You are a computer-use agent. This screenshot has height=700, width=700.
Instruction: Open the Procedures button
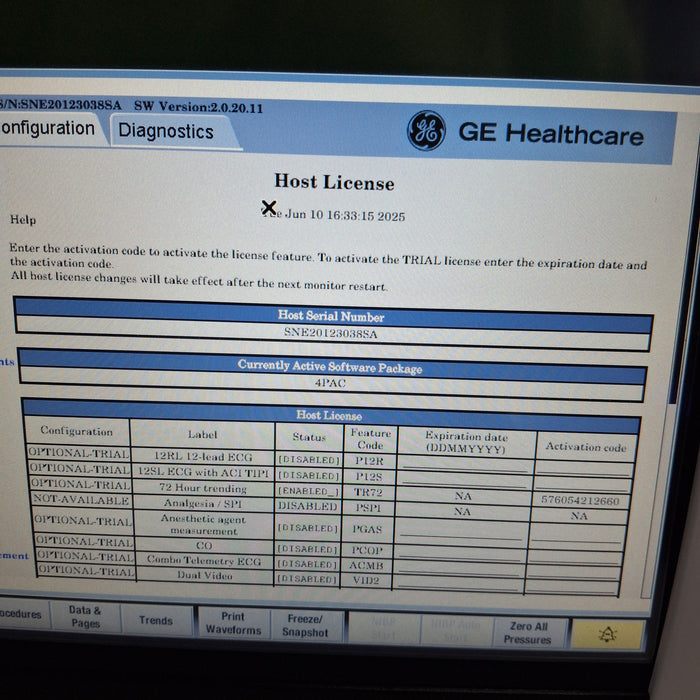22,613
